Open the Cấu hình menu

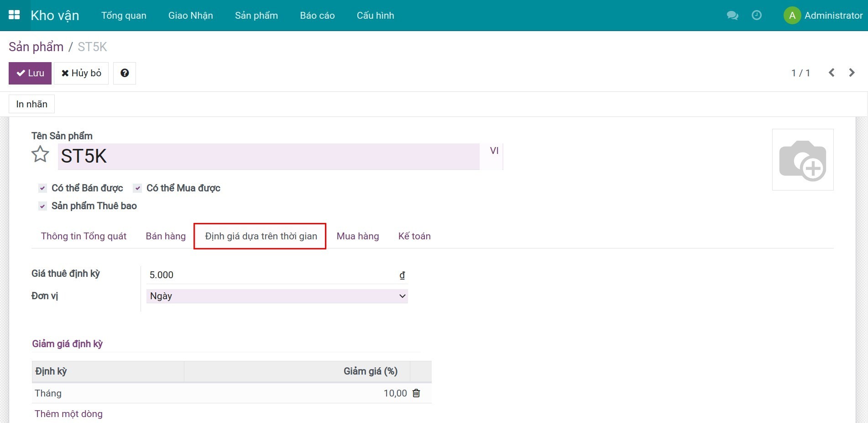pyautogui.click(x=375, y=16)
